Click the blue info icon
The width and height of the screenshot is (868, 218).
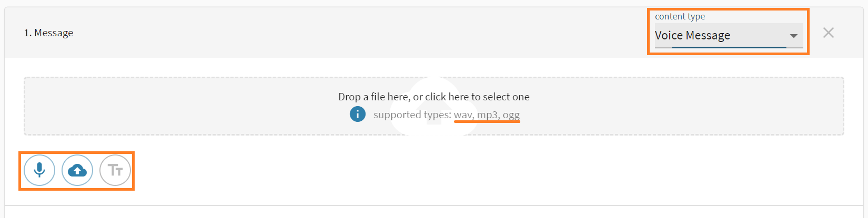coord(358,114)
